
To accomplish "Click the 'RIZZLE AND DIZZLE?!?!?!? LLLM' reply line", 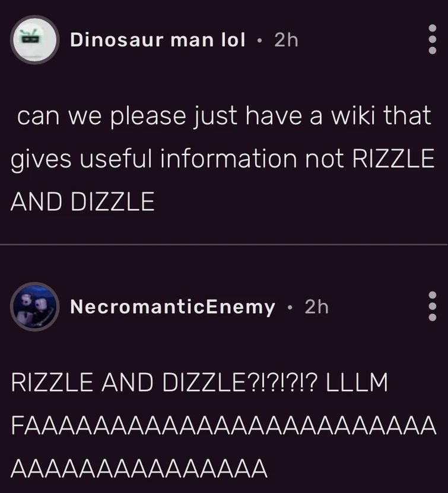I will pos(199,383).
